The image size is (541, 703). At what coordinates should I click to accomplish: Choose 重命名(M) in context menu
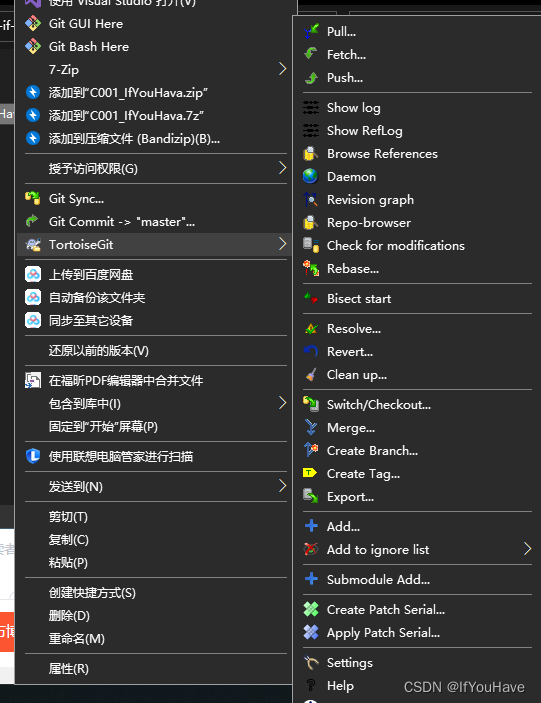(x=155, y=638)
